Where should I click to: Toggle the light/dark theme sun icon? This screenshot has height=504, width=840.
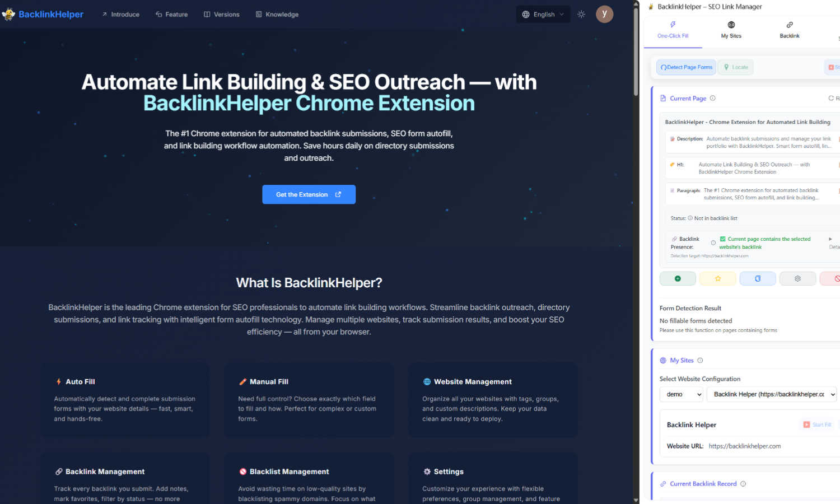point(581,15)
